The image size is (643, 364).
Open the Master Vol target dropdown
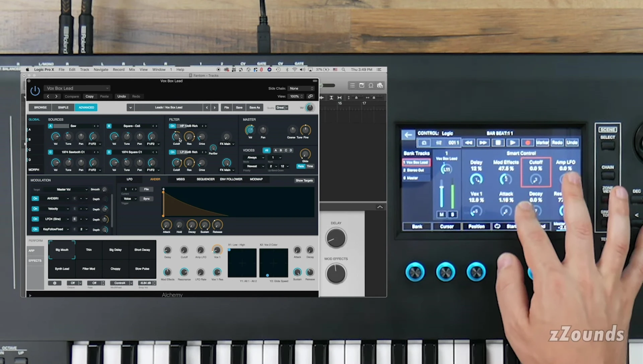pos(65,190)
